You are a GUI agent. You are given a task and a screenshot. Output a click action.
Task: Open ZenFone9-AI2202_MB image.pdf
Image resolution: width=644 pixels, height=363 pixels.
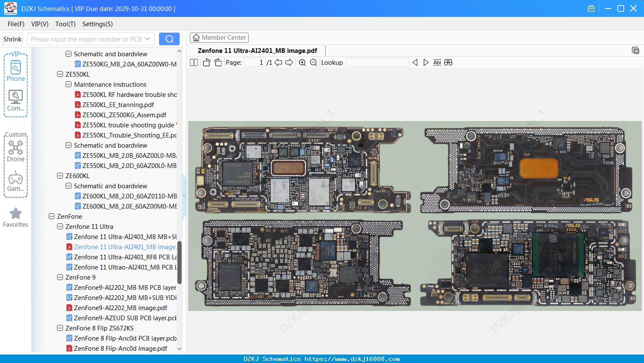(117, 308)
